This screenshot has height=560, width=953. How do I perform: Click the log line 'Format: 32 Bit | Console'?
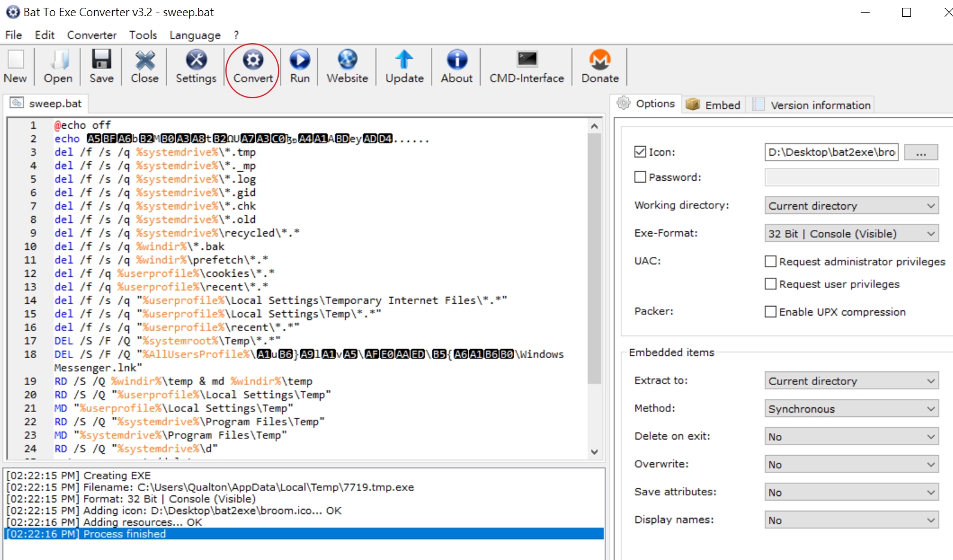tap(131, 499)
